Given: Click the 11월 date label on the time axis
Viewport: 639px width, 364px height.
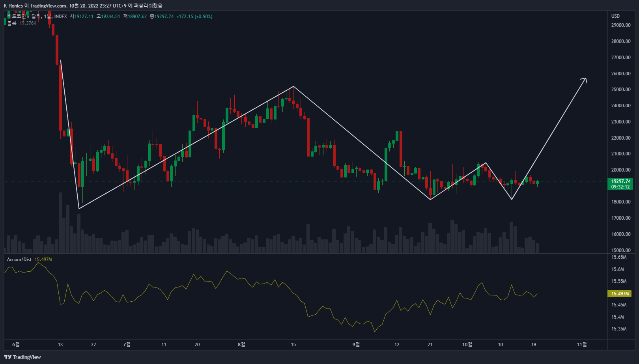Looking at the screenshot, I should [x=582, y=345].
